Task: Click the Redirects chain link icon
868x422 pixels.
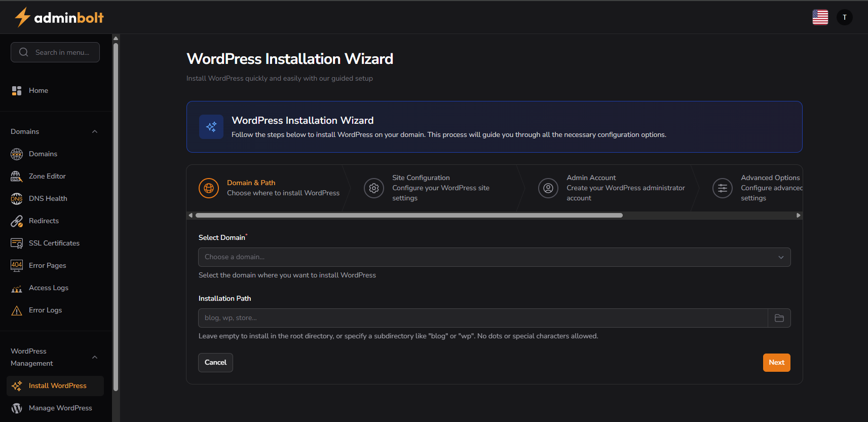Action: click(17, 221)
